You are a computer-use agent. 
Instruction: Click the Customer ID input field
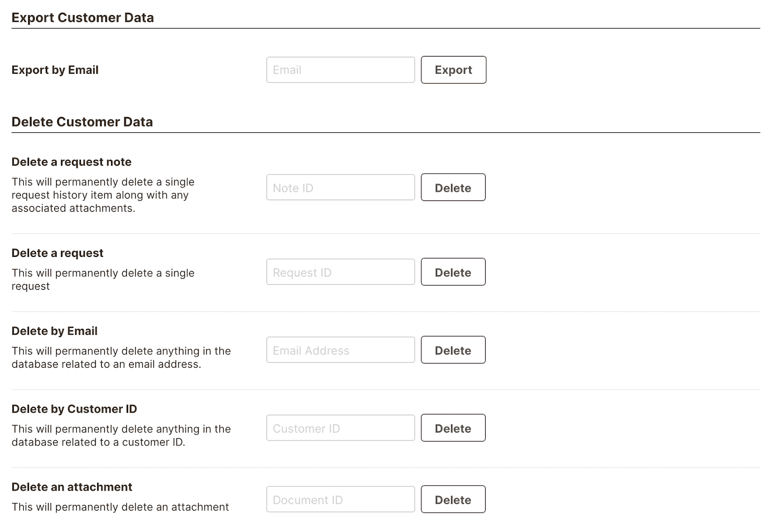pos(341,428)
